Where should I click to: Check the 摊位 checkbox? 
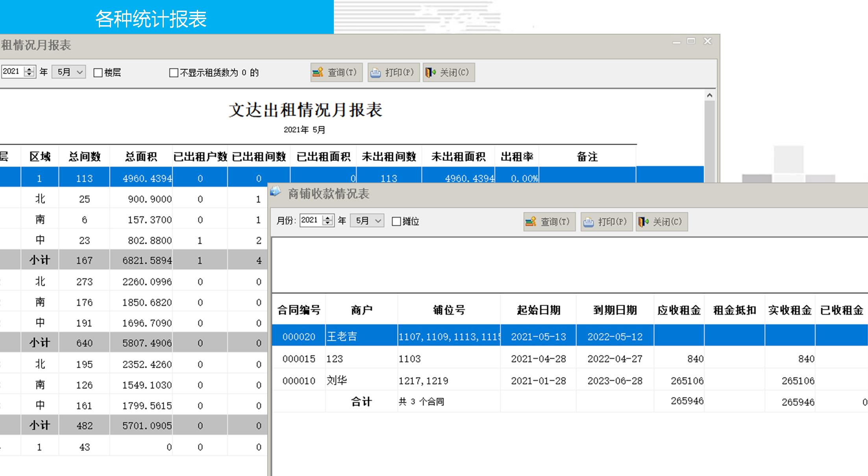click(396, 221)
